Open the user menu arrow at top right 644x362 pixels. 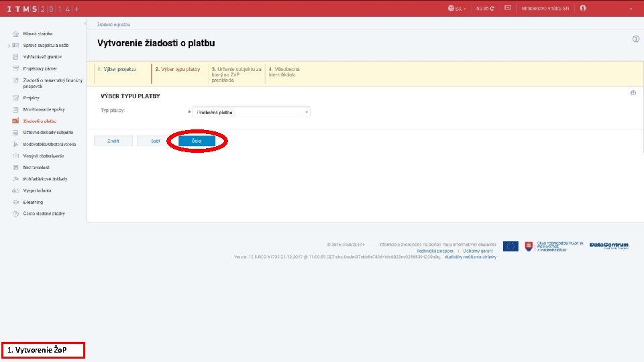coord(631,9)
